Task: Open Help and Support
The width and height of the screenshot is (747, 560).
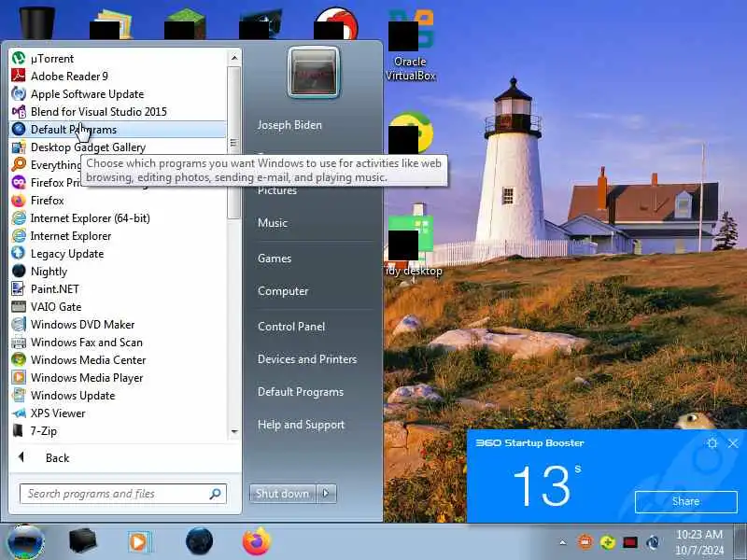Action: [x=301, y=425]
